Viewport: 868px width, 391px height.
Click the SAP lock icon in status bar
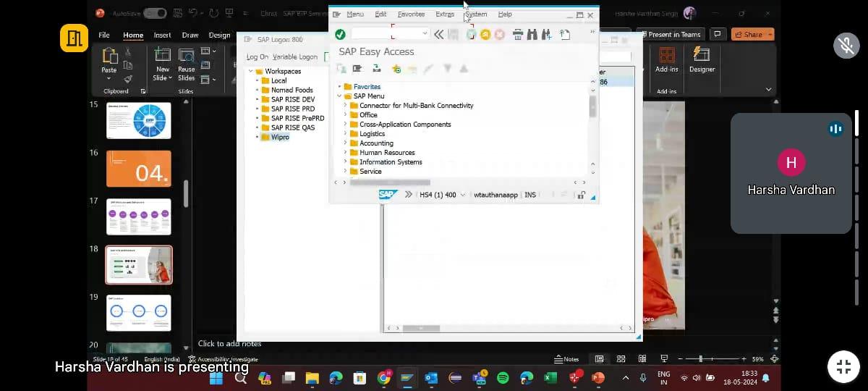[581, 195]
